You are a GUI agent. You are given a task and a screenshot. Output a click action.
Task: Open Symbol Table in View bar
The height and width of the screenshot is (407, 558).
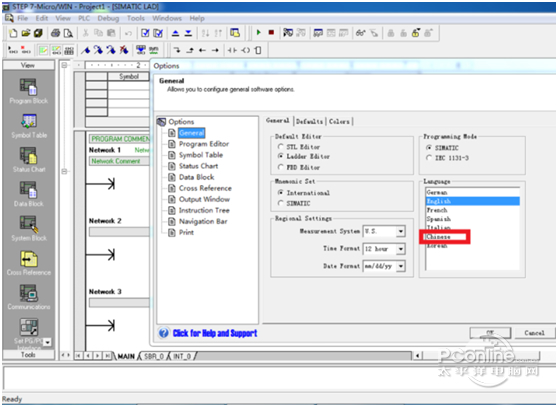click(x=28, y=126)
